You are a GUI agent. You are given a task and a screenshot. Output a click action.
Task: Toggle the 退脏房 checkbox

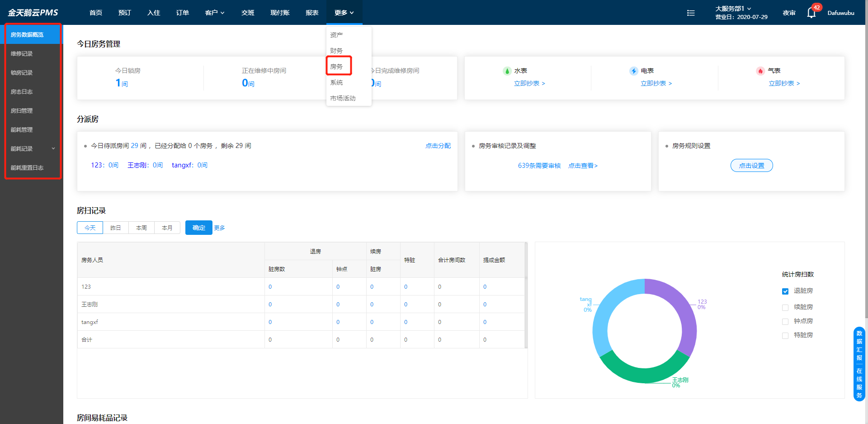click(785, 291)
